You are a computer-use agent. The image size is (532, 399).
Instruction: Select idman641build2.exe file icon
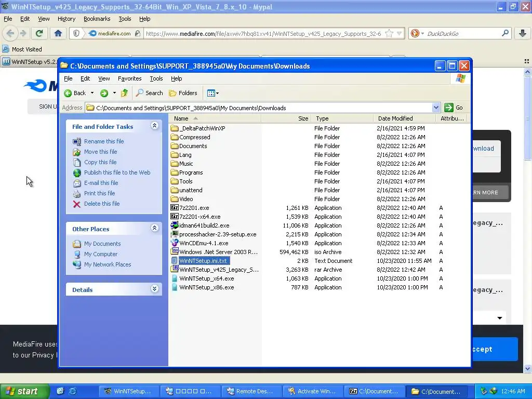click(175, 225)
